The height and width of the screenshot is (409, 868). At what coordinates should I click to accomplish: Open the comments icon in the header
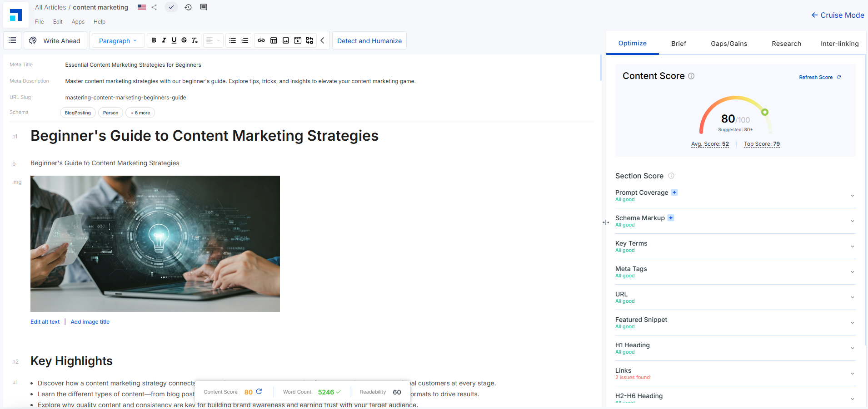[204, 7]
